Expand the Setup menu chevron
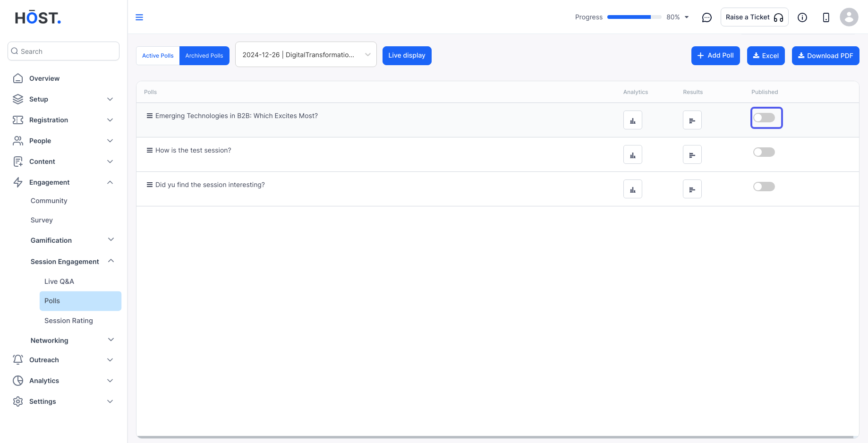Viewport: 868px width, 443px height. coord(110,99)
